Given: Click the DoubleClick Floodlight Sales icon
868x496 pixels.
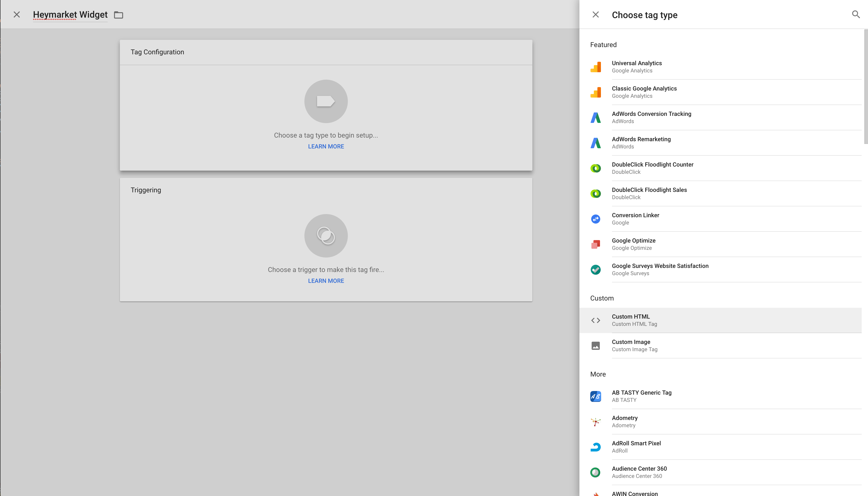Looking at the screenshot, I should (x=595, y=193).
